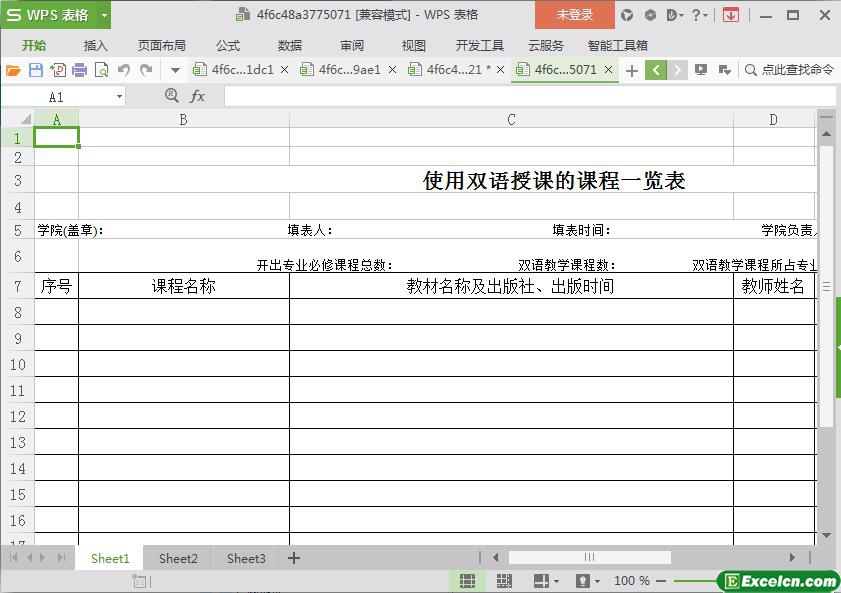Viewport: 841px width, 593px height.
Task: Select column C header
Action: 511,119
